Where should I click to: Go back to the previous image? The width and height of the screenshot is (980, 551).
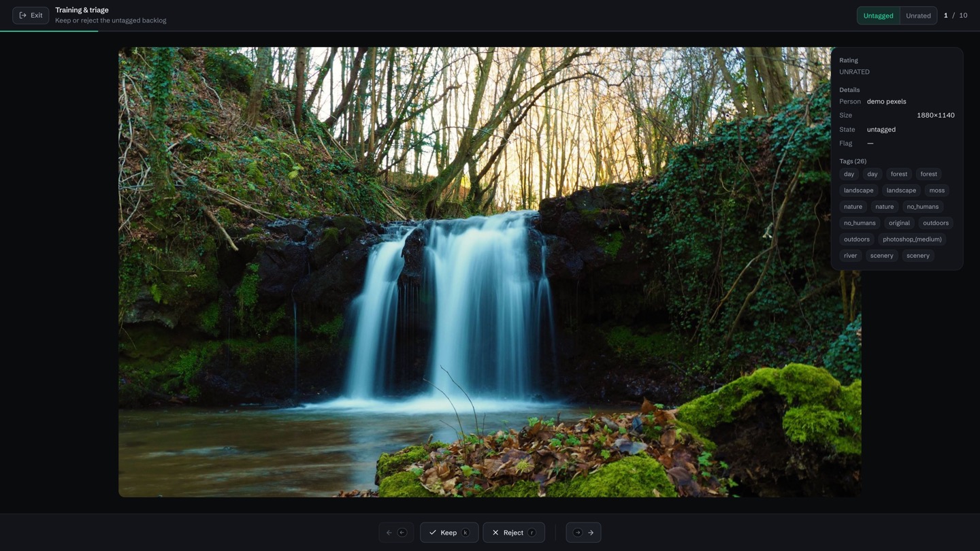tap(396, 533)
